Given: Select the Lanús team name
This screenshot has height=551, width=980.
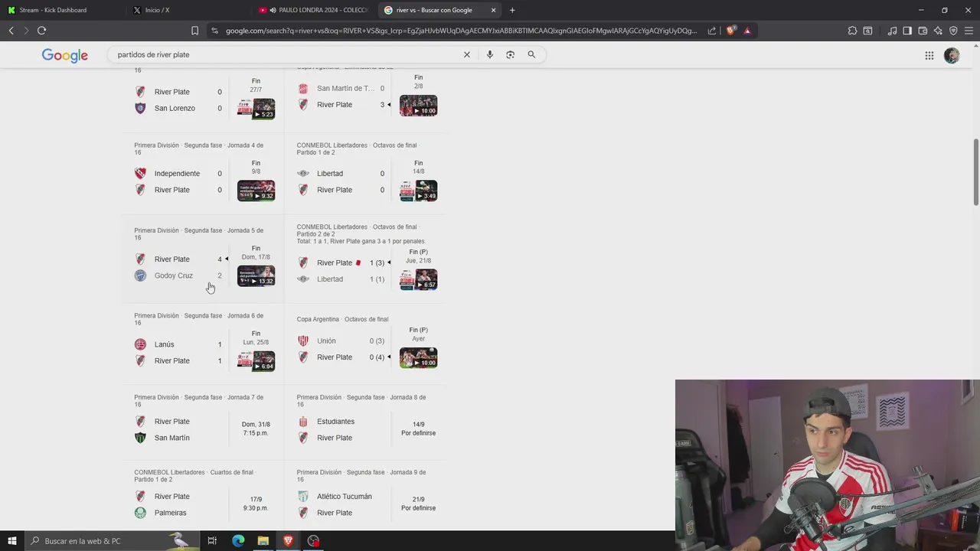Looking at the screenshot, I should 165,344.
